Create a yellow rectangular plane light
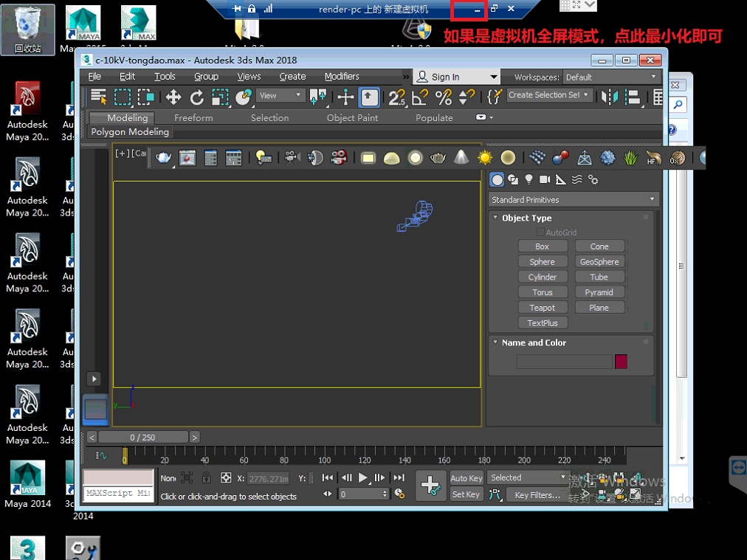Image resolution: width=747 pixels, height=560 pixels. [x=368, y=158]
